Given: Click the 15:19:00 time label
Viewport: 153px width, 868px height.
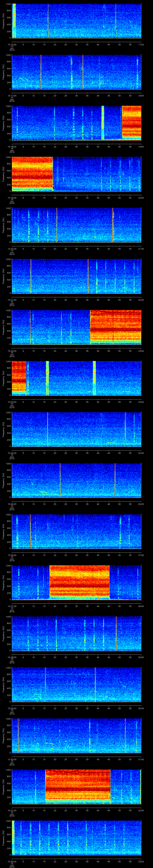Looking at the screenshot, I should pos(12,198).
